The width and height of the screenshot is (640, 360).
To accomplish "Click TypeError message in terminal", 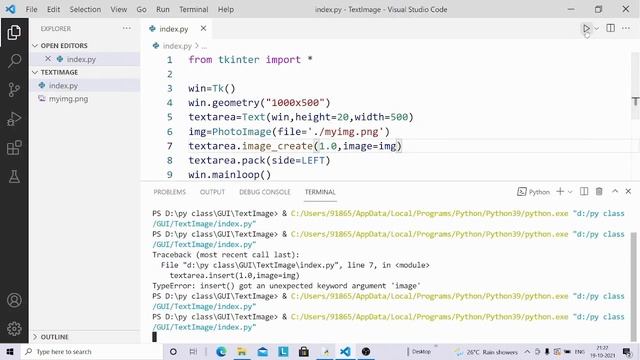I will coord(286,286).
